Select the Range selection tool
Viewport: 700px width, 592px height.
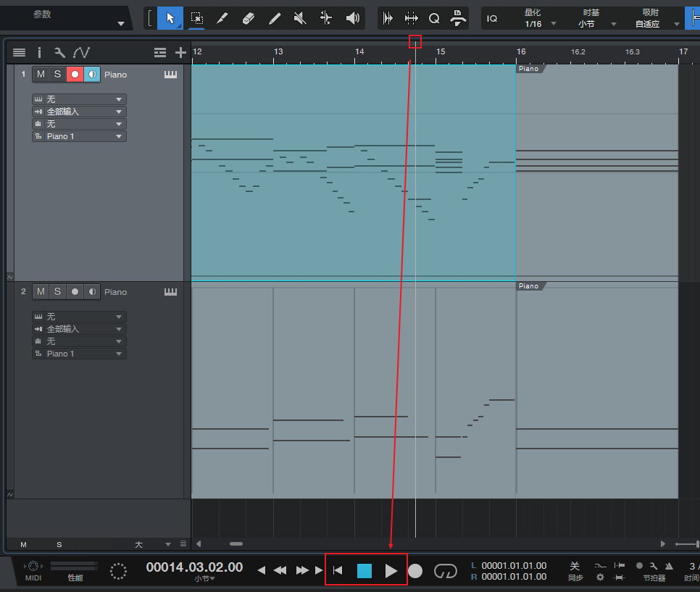click(196, 18)
